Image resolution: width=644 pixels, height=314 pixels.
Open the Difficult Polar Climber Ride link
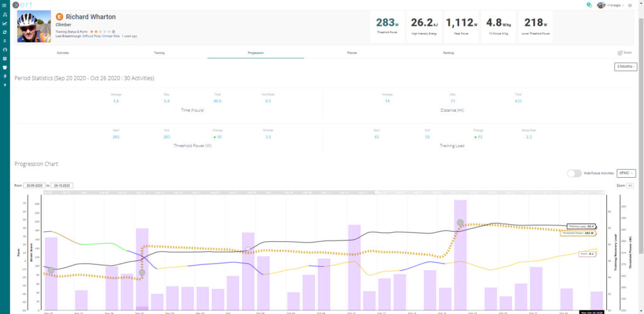point(101,36)
